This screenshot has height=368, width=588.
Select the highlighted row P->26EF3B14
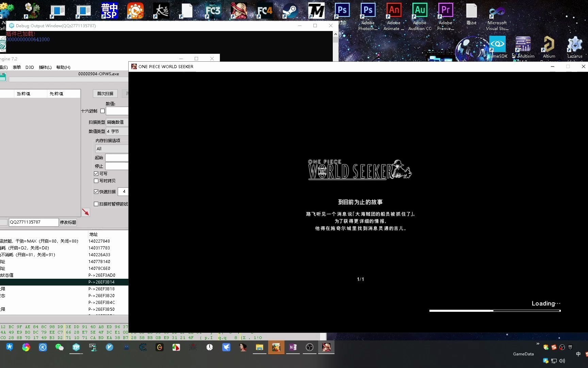tap(64, 282)
